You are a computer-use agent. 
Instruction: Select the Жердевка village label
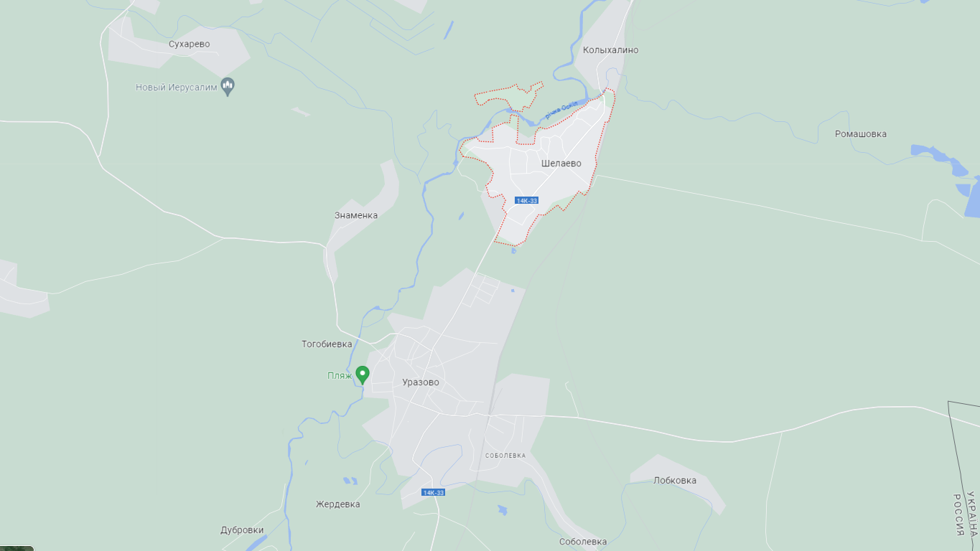pyautogui.click(x=338, y=504)
